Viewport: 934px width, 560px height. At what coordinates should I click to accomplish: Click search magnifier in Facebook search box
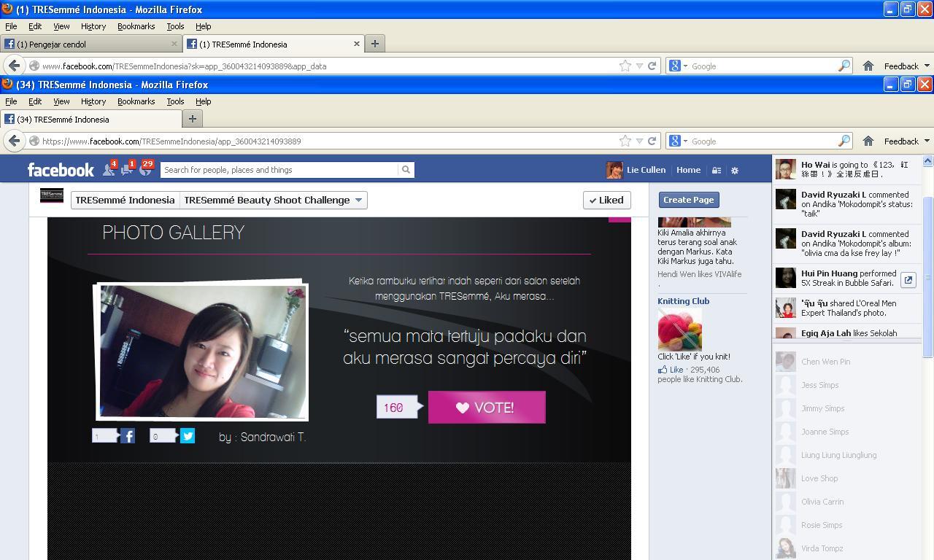coord(406,170)
